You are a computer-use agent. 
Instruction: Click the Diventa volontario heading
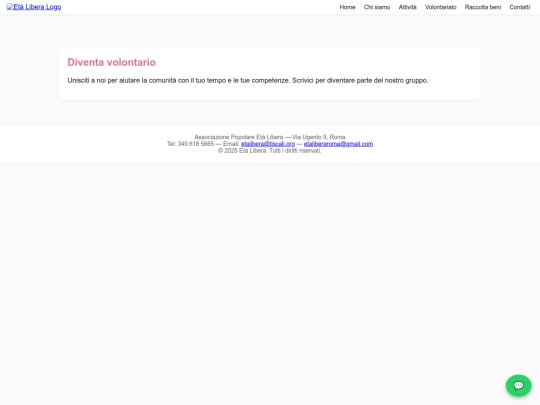(112, 62)
